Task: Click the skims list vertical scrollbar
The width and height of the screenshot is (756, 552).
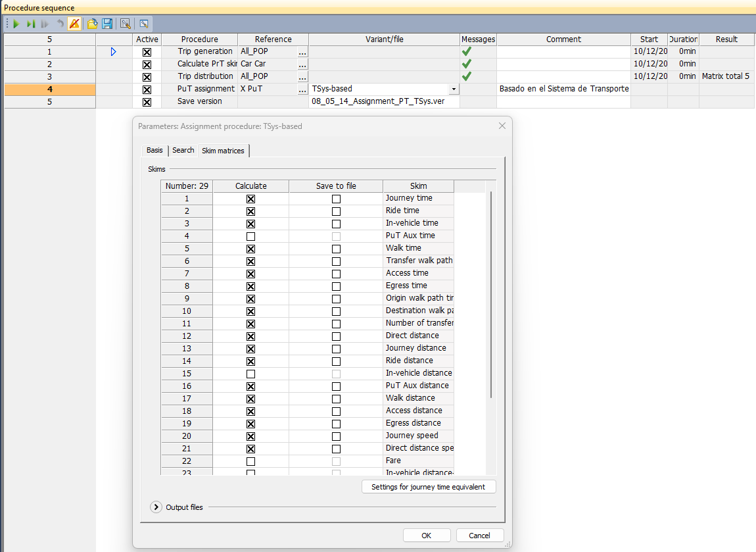Action: coord(491,294)
